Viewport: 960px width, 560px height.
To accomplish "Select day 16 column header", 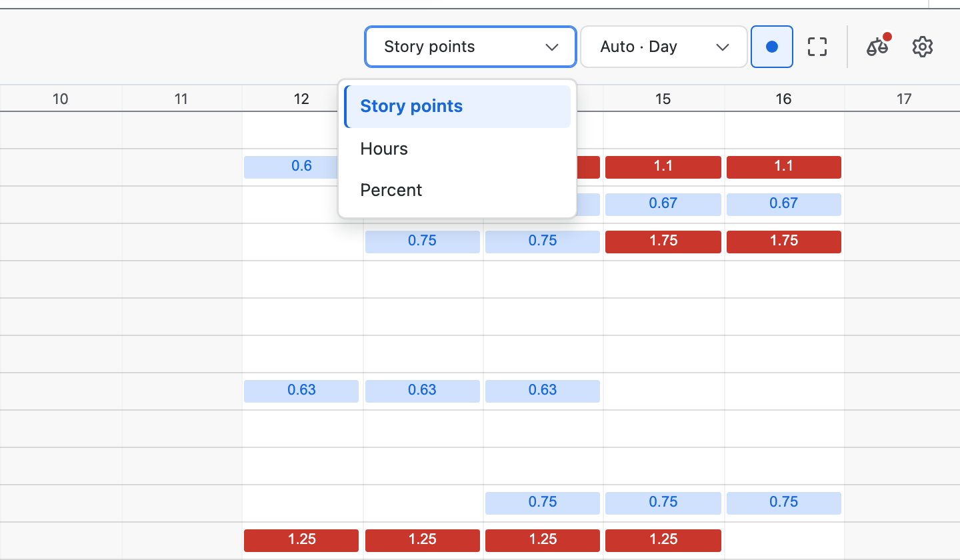I will pyautogui.click(x=783, y=99).
